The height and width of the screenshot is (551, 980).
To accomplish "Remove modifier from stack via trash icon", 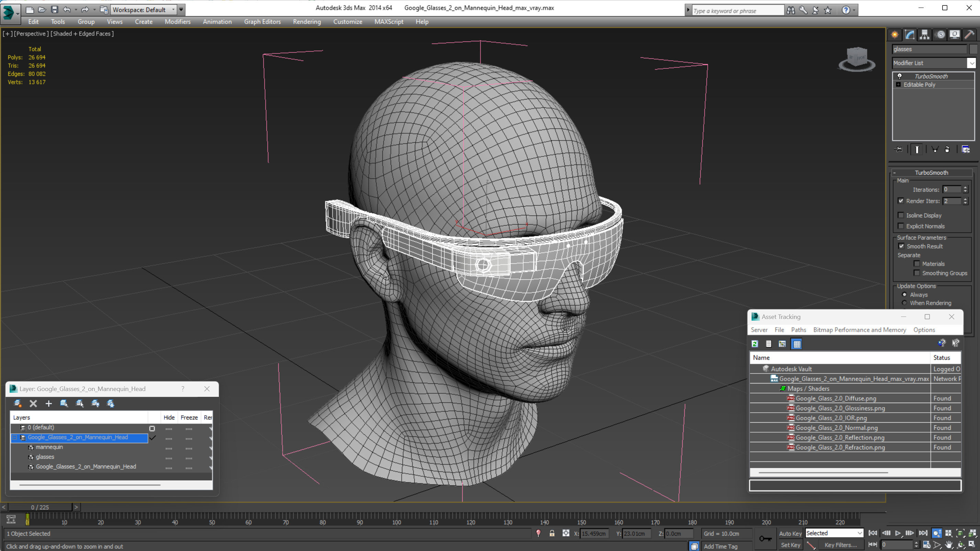I will click(x=947, y=149).
